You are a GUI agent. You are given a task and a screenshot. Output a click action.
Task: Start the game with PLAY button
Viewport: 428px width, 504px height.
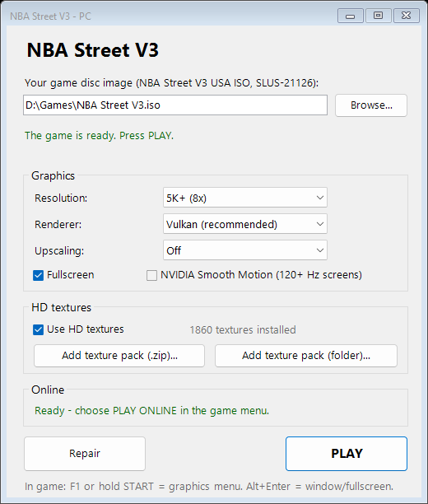[347, 454]
